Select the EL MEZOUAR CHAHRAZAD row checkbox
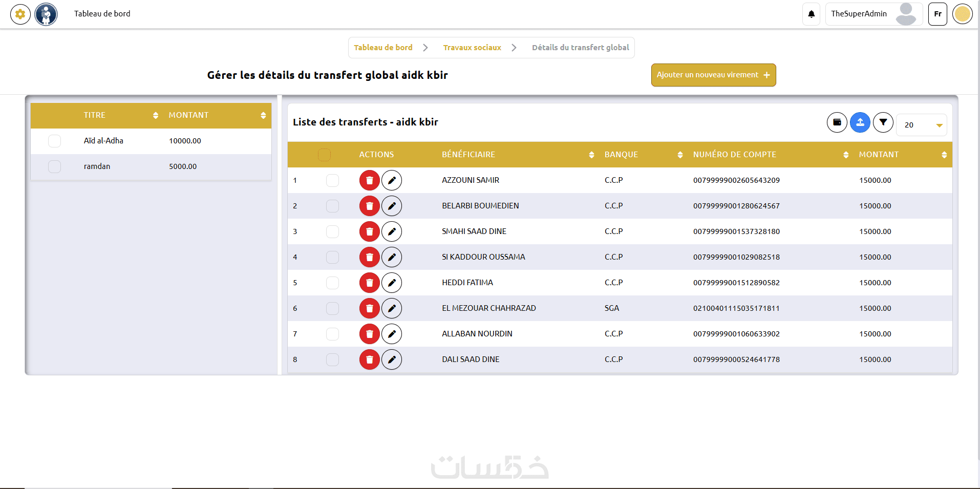Screen dimensions: 980x489 click(333, 308)
